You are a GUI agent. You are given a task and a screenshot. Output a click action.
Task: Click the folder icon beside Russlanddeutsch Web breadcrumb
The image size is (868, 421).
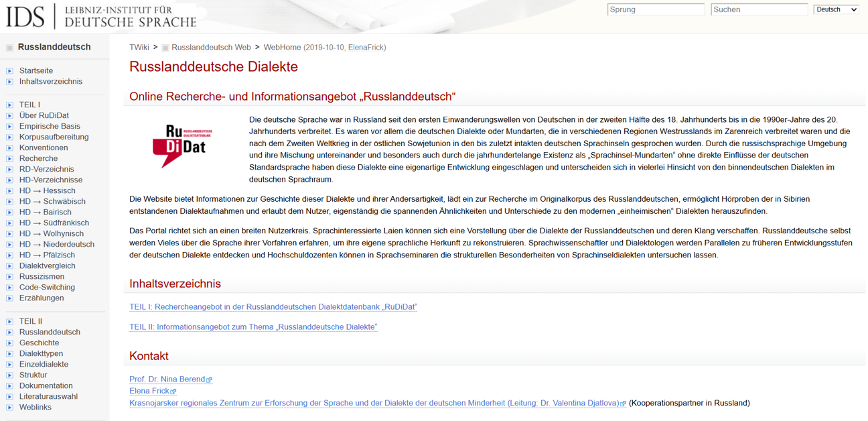tap(167, 48)
